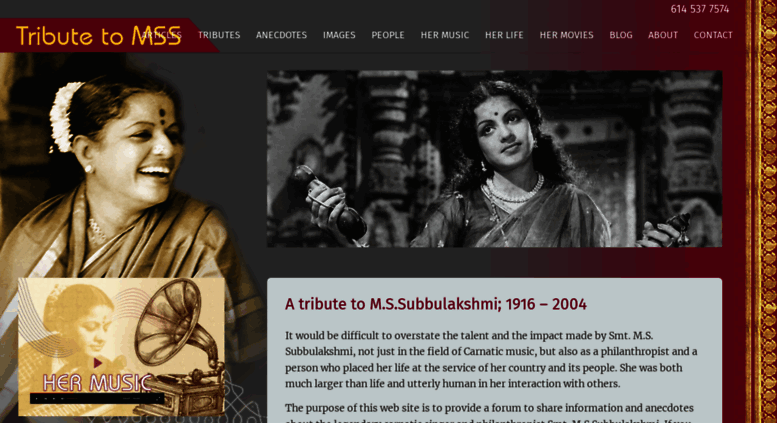The height and width of the screenshot is (423, 777).
Task: Call the phone number 614 537 7574
Action: pyautogui.click(x=700, y=9)
